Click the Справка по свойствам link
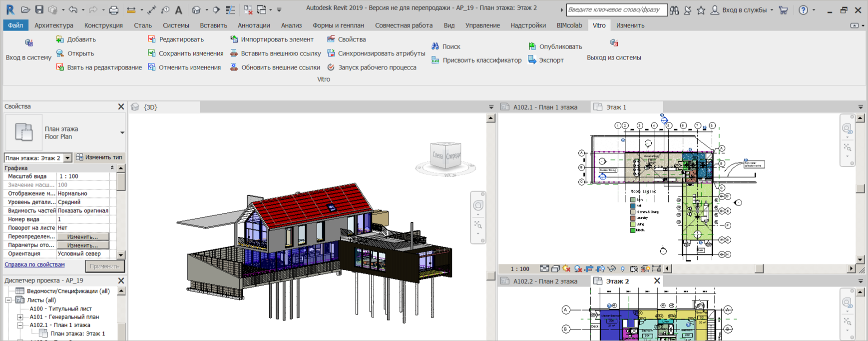Screen dimensions: 868x341 tap(34, 264)
